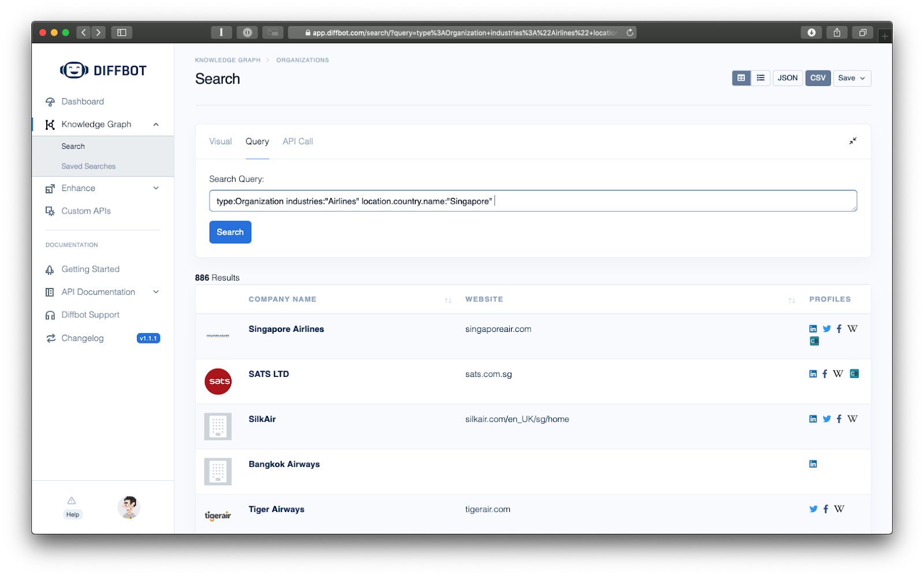Switch to the API Call tab
Screen dimensions: 924x576
297,141
